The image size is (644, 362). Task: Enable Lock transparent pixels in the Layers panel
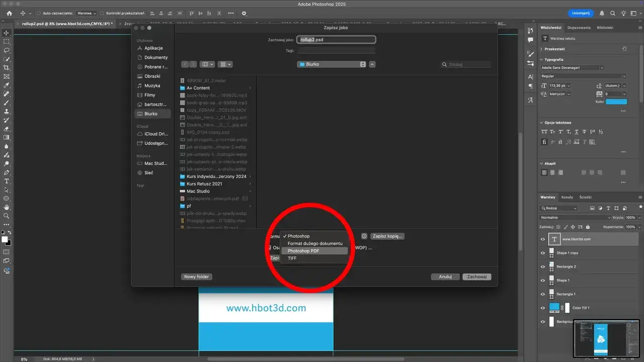[558, 227]
